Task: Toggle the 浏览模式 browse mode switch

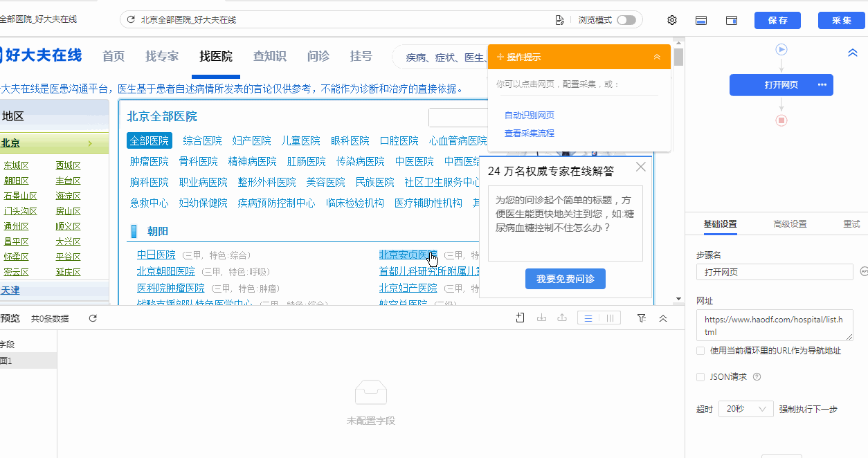Action: point(626,20)
